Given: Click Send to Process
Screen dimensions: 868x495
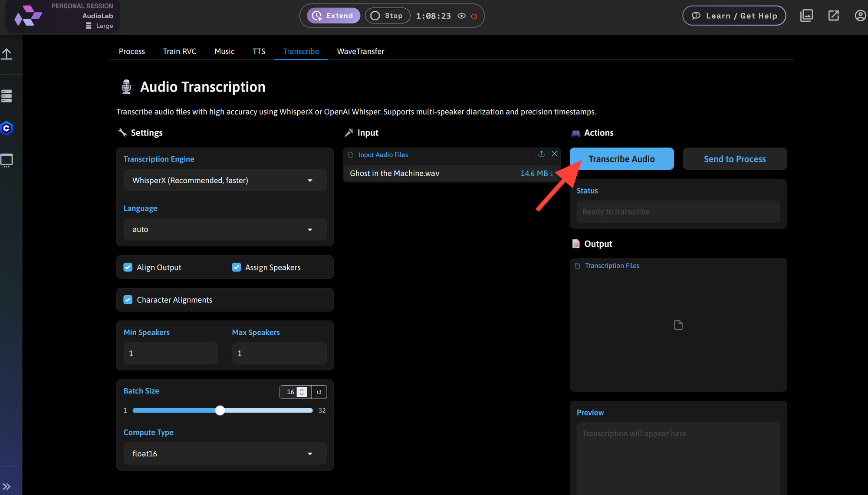Looking at the screenshot, I should tap(734, 158).
